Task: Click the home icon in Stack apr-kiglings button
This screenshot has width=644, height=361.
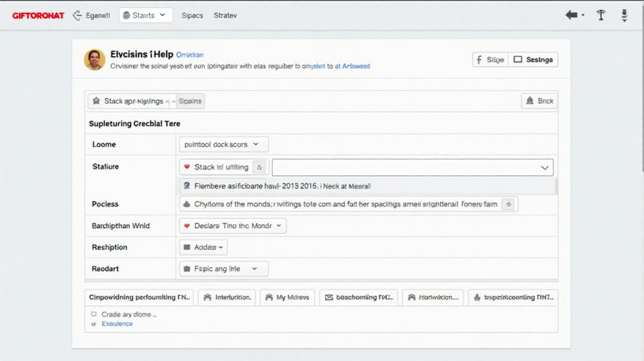Action: (96, 101)
